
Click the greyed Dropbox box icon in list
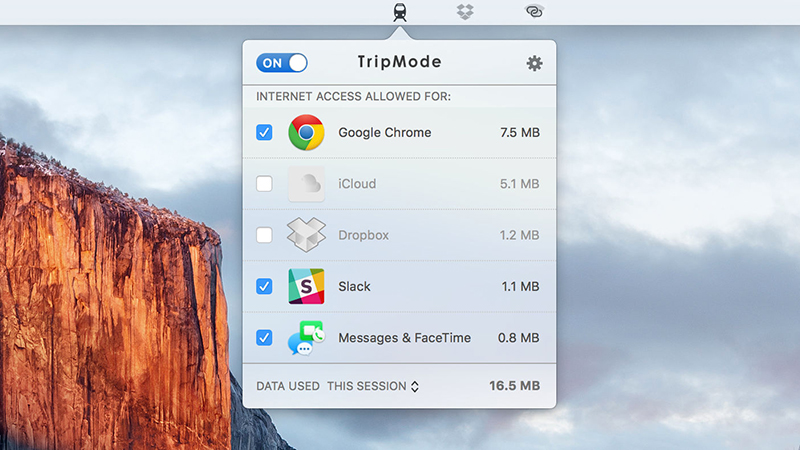pos(306,235)
